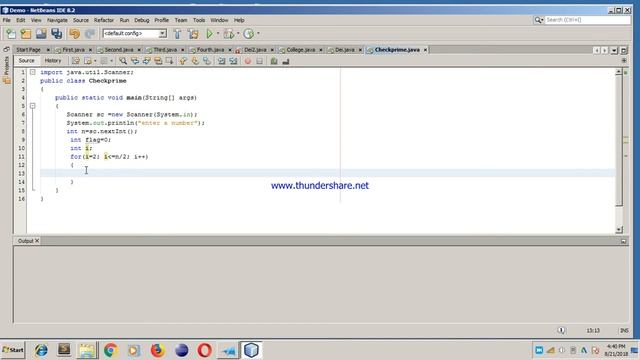Click the Find Previous Occurrence editor icon

pyautogui.click(x=135, y=61)
